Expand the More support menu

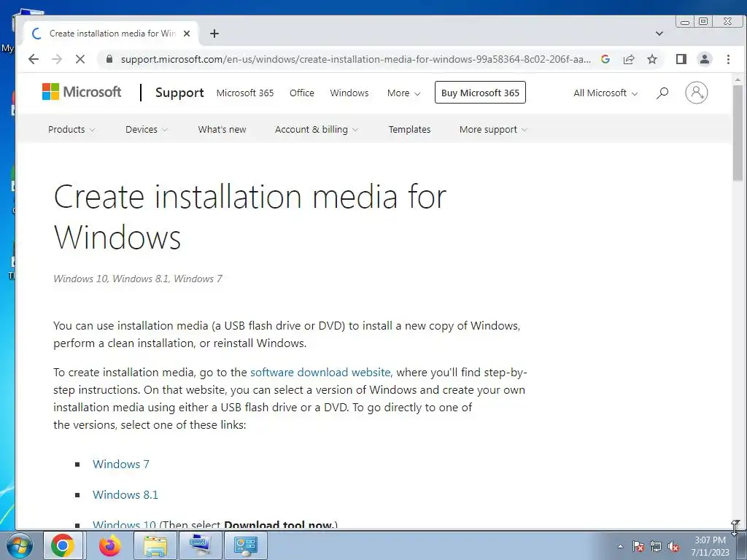coord(493,129)
